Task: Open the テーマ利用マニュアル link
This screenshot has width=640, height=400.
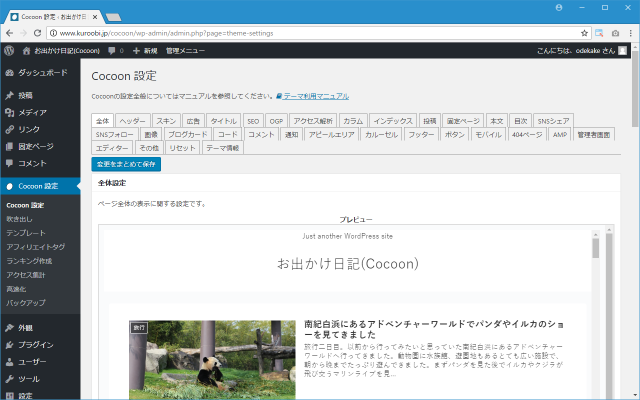Action: pyautogui.click(x=315, y=96)
